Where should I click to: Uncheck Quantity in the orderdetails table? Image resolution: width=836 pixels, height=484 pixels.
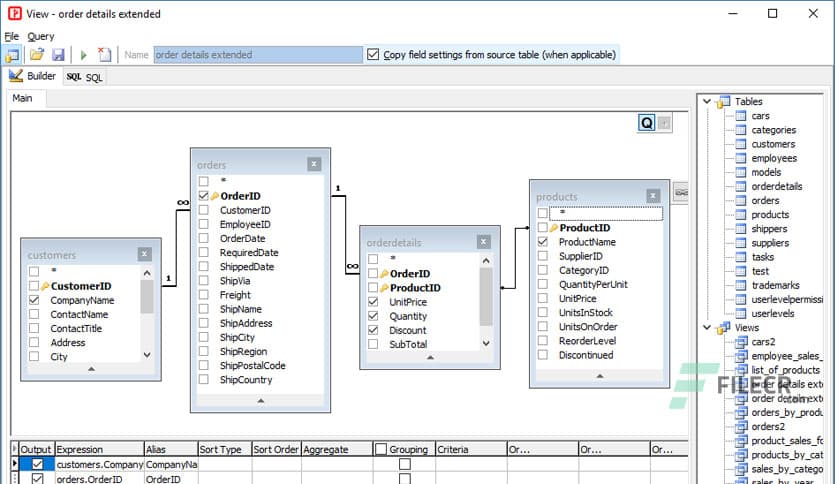[x=373, y=316]
